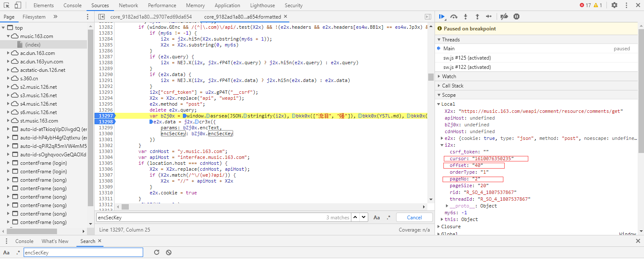Toggle Deactivate breakpoints
The image size is (644, 262).
pos(504,16)
